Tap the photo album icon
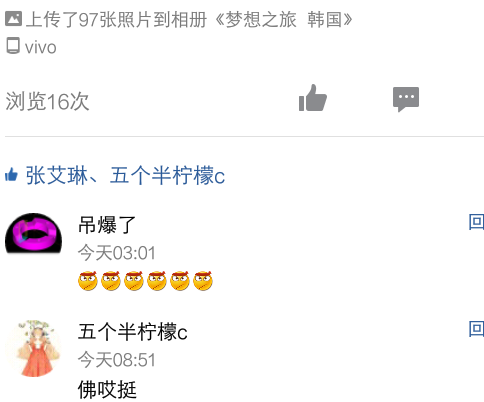 click(14, 19)
